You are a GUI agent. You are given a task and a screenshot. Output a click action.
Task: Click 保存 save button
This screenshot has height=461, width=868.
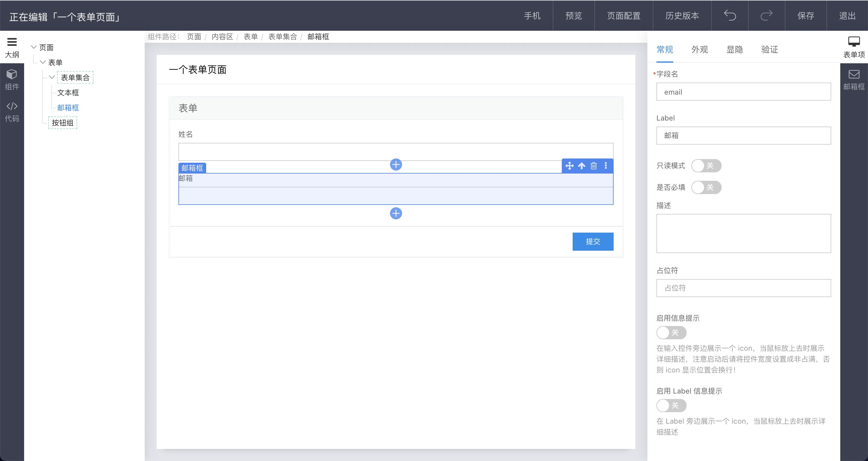(x=806, y=16)
